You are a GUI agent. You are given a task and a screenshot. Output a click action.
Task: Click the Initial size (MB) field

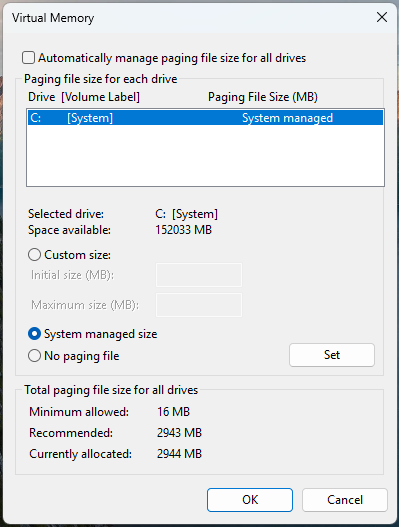(x=199, y=275)
